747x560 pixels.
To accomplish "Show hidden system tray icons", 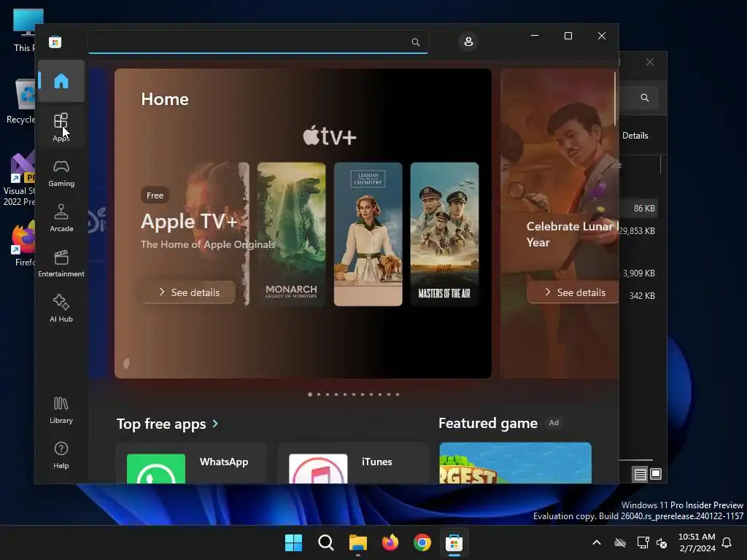I will pos(597,542).
